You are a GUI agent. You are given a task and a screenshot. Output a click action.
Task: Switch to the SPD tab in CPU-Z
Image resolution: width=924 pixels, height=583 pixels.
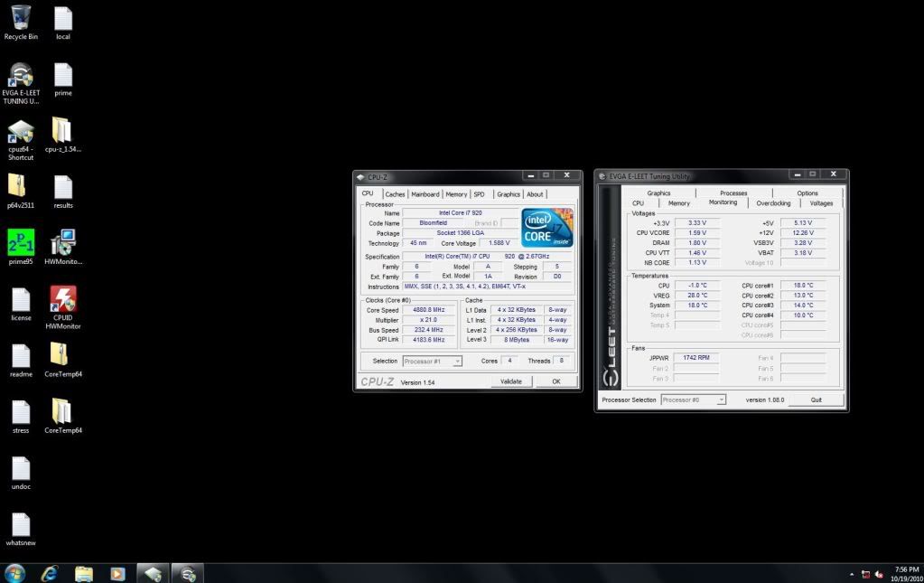(x=479, y=194)
